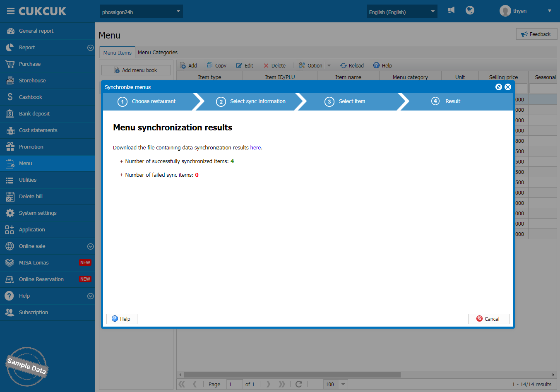Click the horizontal scrollbar of the grid
Screen dimensions: 560x392
(292, 375)
